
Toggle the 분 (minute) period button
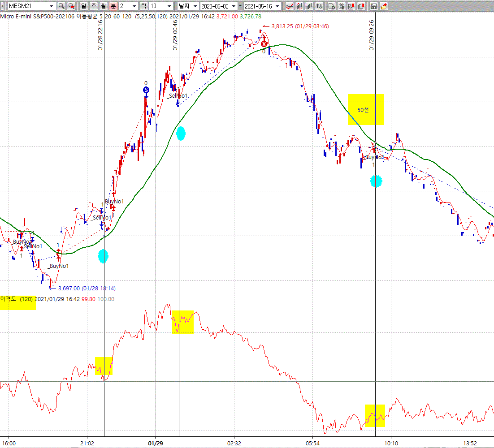pos(113,6)
